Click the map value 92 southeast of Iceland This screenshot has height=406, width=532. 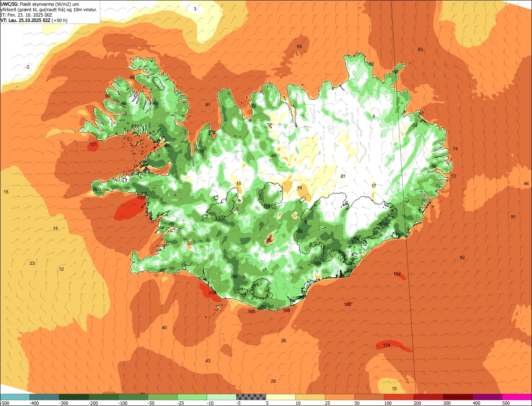pos(462,258)
